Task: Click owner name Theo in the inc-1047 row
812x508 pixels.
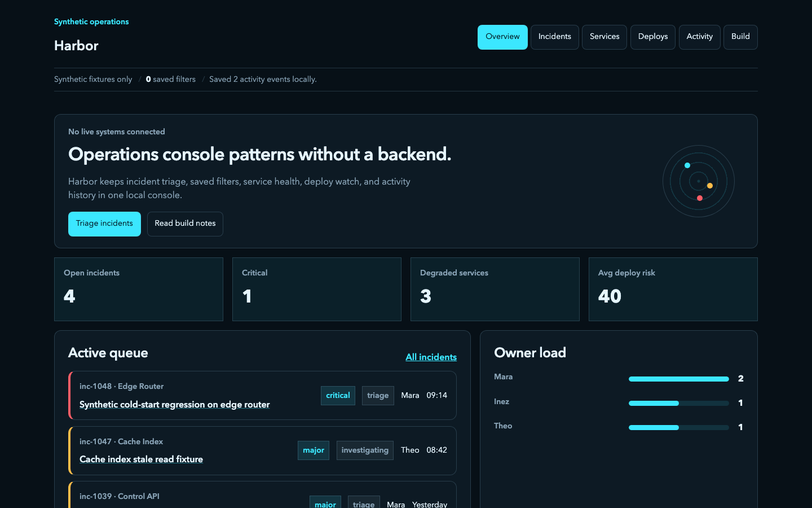Action: tap(410, 450)
